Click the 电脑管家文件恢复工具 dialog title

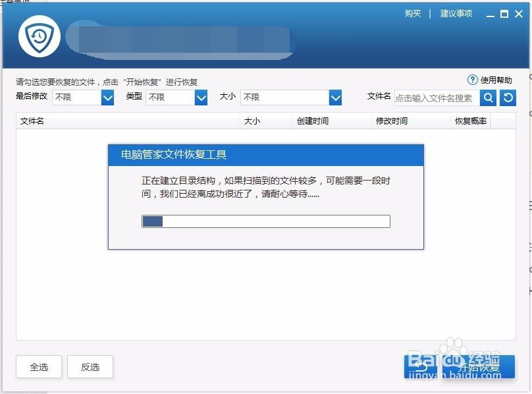pyautogui.click(x=174, y=155)
